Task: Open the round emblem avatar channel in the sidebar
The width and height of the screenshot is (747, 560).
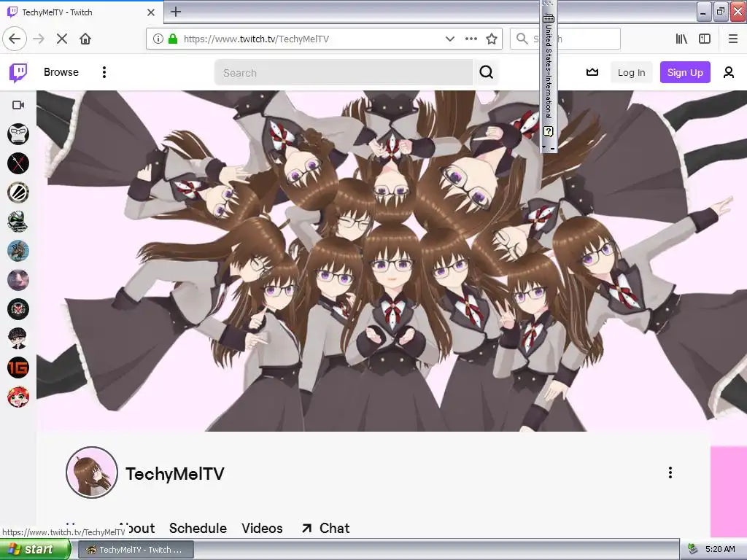Action: pos(18,309)
